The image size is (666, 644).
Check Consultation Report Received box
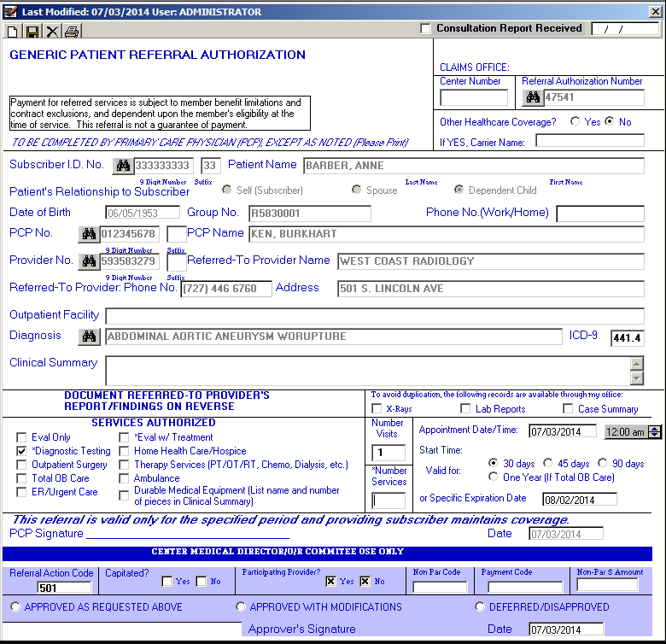(425, 28)
